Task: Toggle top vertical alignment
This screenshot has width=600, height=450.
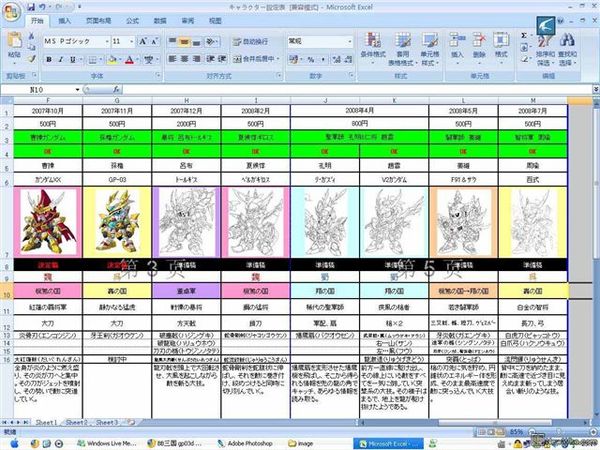Action: 173,41
